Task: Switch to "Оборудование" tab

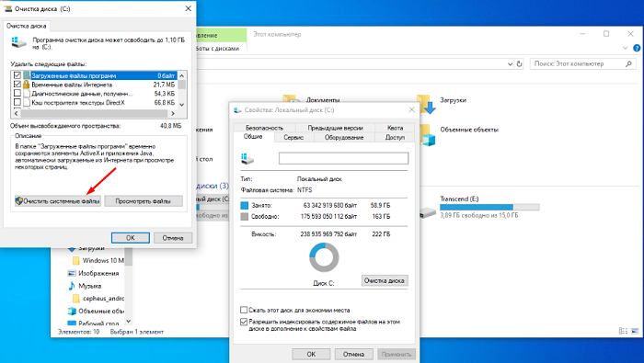Action: point(344,138)
